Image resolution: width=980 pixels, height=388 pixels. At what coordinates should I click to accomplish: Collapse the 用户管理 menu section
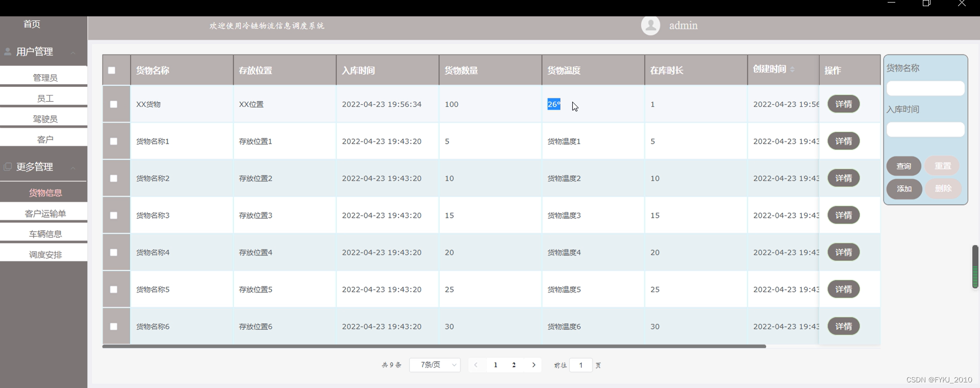[x=73, y=52]
